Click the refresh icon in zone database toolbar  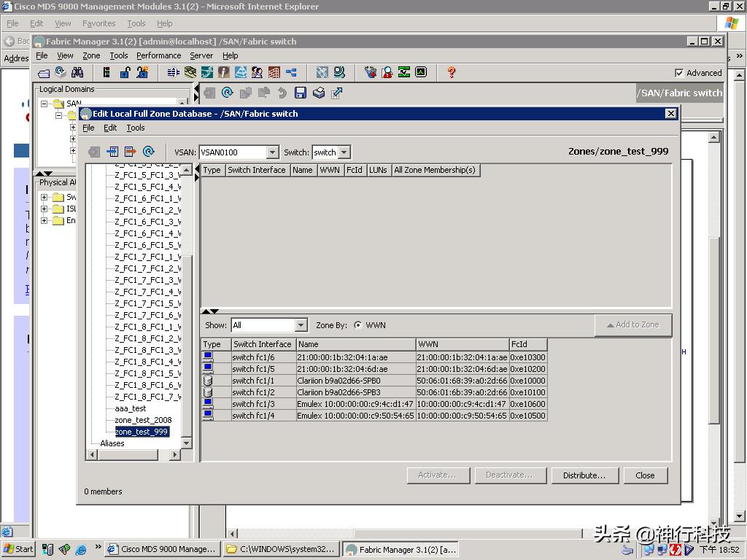[149, 152]
